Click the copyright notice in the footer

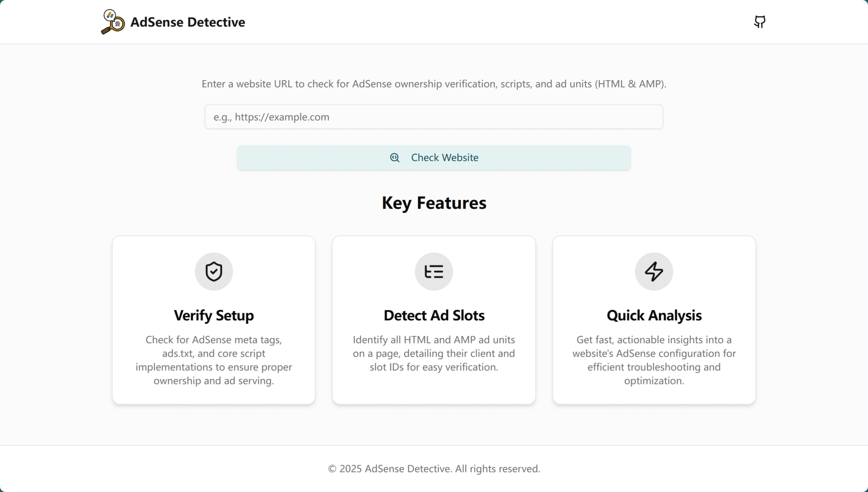(434, 468)
